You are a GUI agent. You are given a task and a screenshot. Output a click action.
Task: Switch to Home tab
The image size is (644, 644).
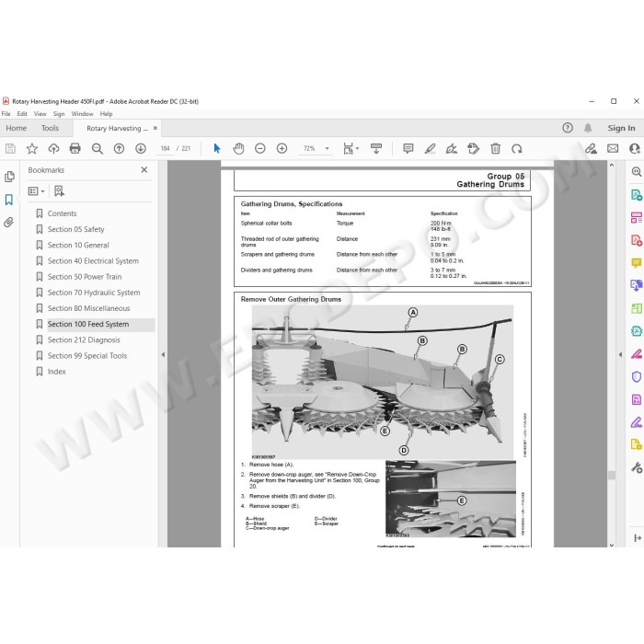16,128
